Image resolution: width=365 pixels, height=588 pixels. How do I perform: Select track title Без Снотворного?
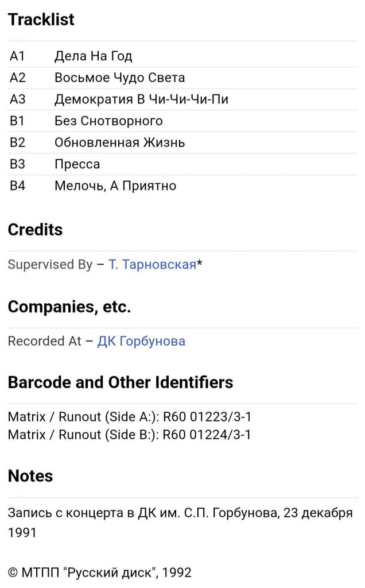[x=108, y=121]
